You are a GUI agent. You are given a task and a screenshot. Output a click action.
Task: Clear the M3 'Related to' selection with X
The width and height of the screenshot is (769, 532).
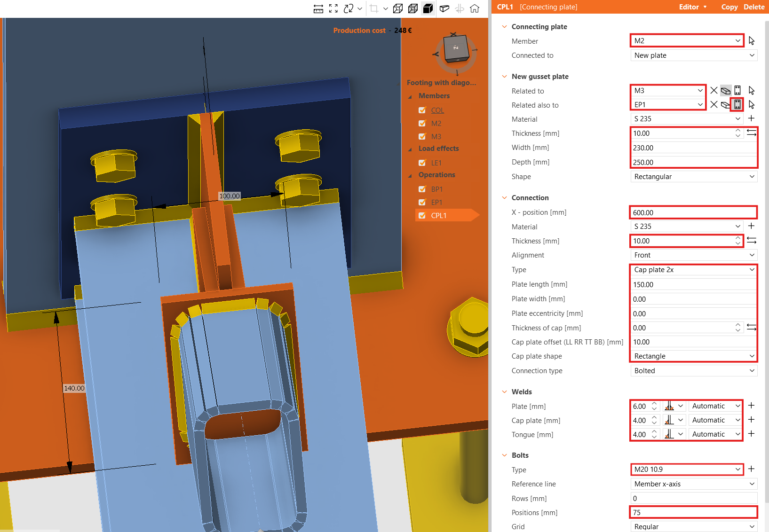tap(714, 90)
